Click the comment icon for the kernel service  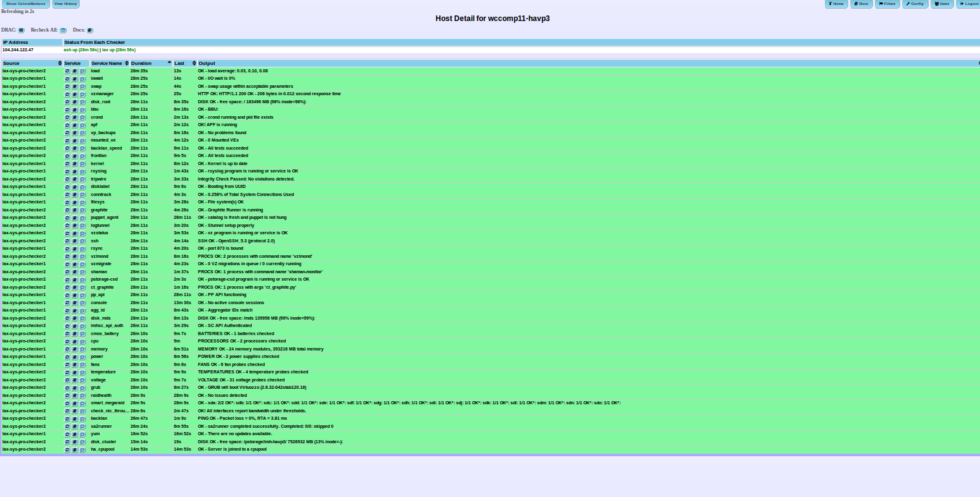[82, 164]
